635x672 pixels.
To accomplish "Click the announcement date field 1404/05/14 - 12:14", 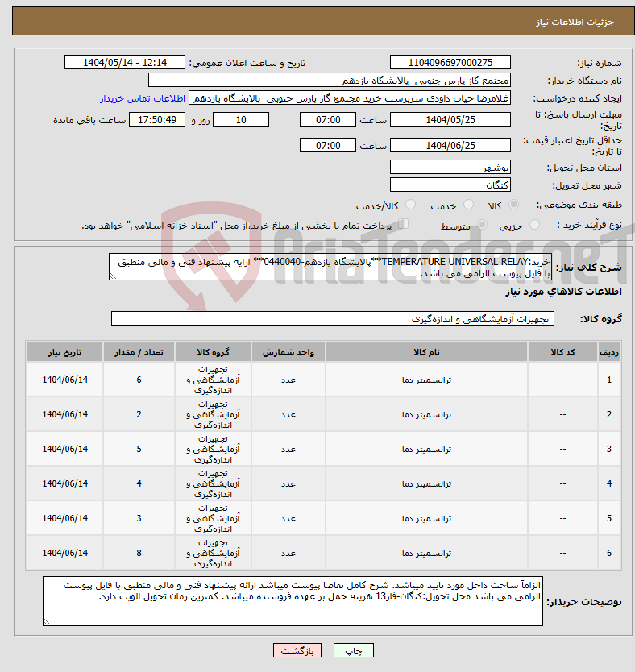I will [x=125, y=63].
